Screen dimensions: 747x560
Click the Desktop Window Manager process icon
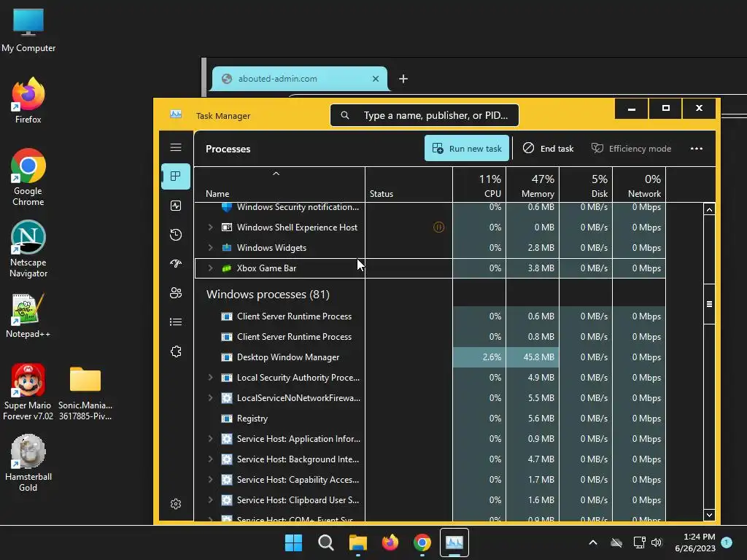click(227, 357)
